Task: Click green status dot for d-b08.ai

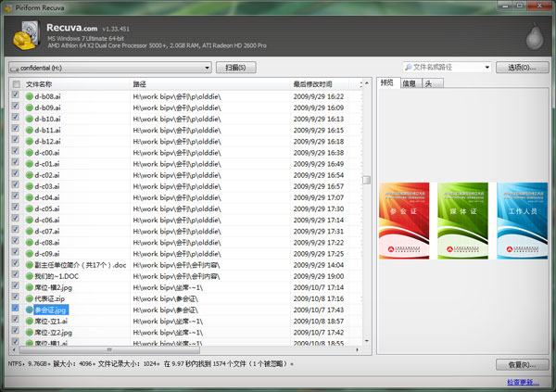Action: click(30, 96)
